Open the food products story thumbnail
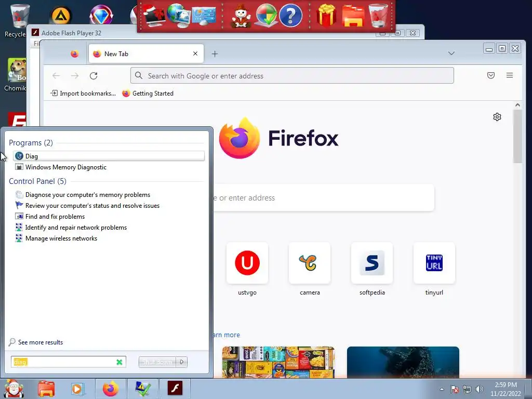Screen dimensions: 532x399 tap(278, 362)
